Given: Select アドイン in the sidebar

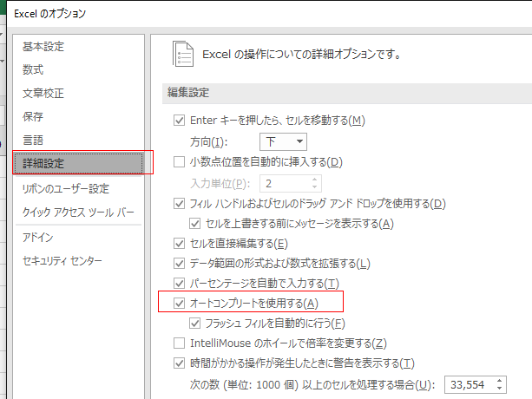Looking at the screenshot, I should [38, 238].
